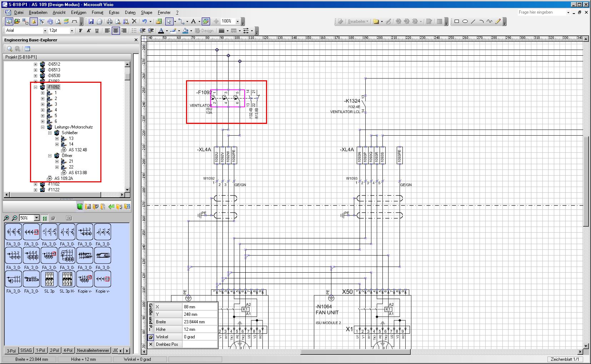591x364 pixels.
Task: Select the Line drawing tool
Action: click(473, 21)
